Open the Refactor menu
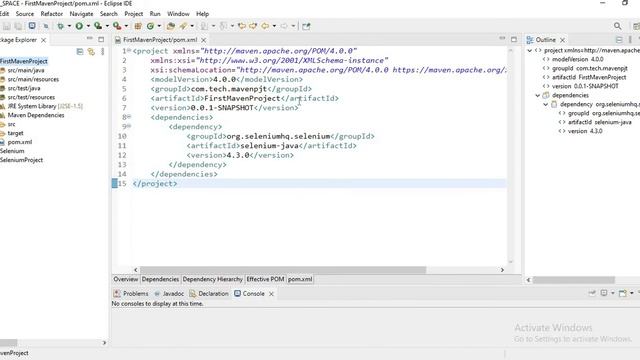This screenshot has width=640, height=360. (52, 13)
